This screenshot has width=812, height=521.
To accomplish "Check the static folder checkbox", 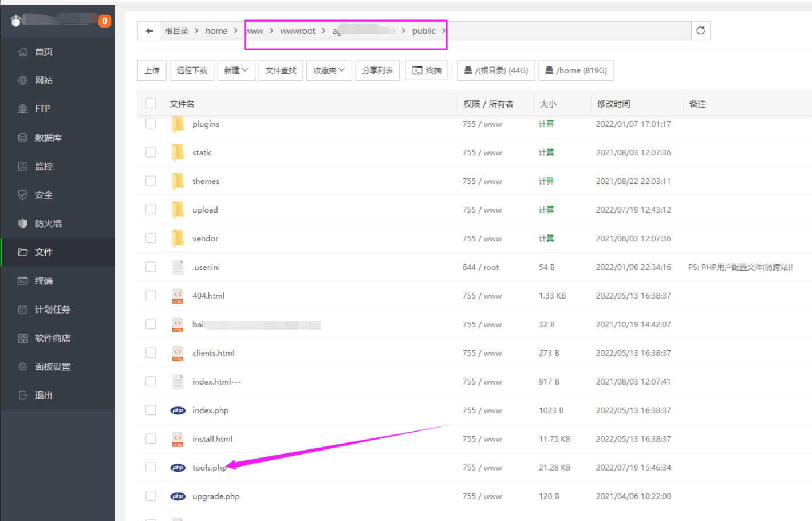I will pyautogui.click(x=151, y=152).
